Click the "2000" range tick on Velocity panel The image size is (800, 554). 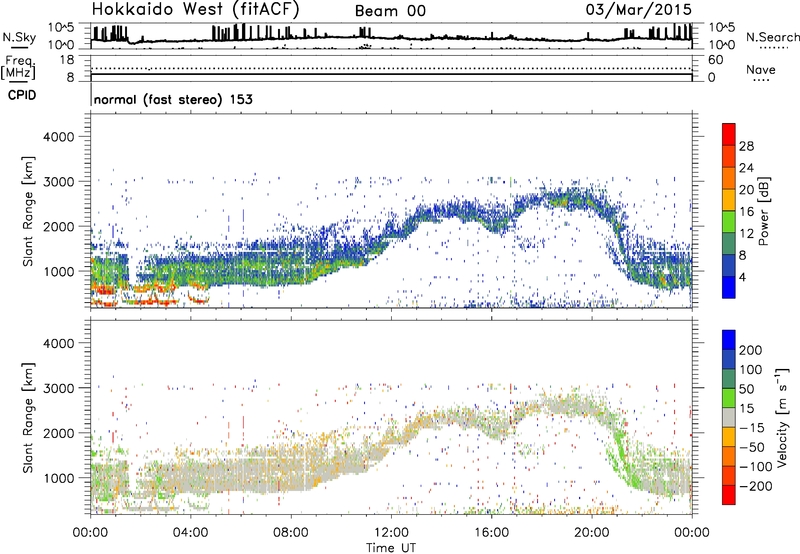click(x=58, y=433)
